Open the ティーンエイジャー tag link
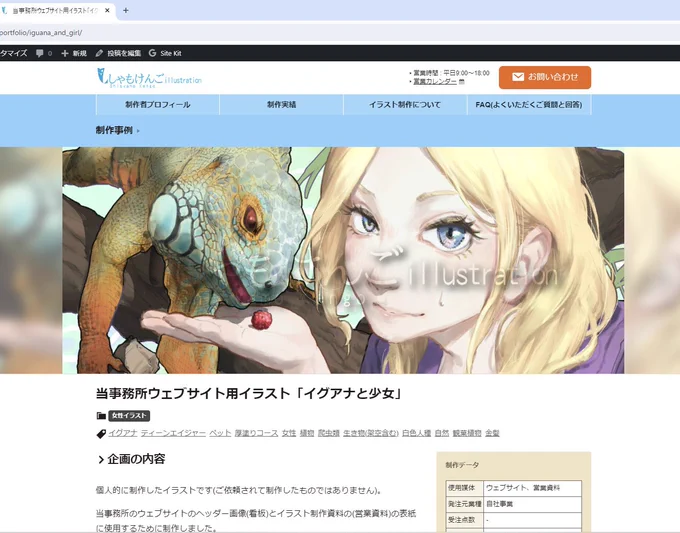This screenshot has width=680, height=533. point(173,433)
